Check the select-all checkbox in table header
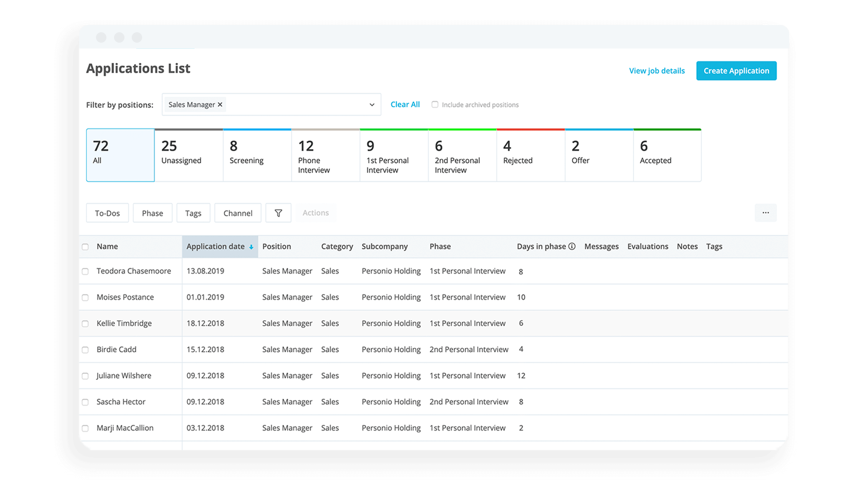The image size is (868, 484). pyautogui.click(x=86, y=246)
